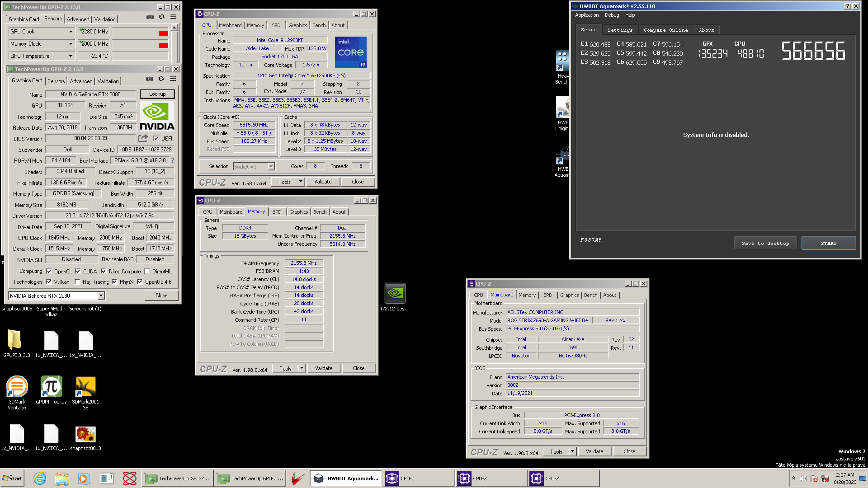Click the NVIDIA logo in GPU-Z

pyautogui.click(x=157, y=116)
